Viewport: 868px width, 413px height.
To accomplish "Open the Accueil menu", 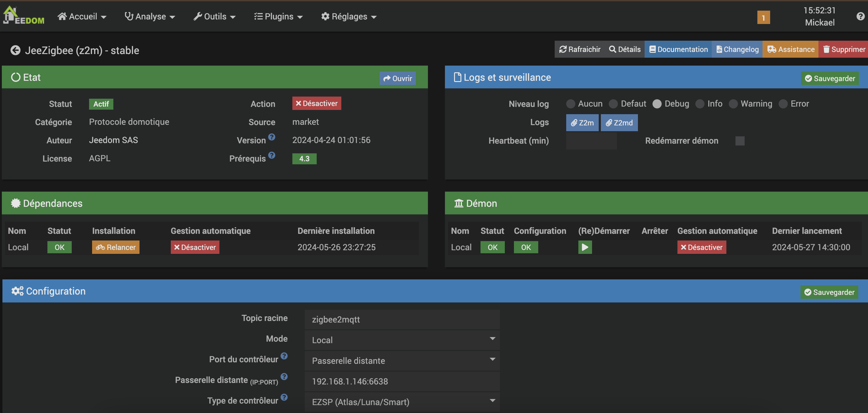I will click(82, 16).
